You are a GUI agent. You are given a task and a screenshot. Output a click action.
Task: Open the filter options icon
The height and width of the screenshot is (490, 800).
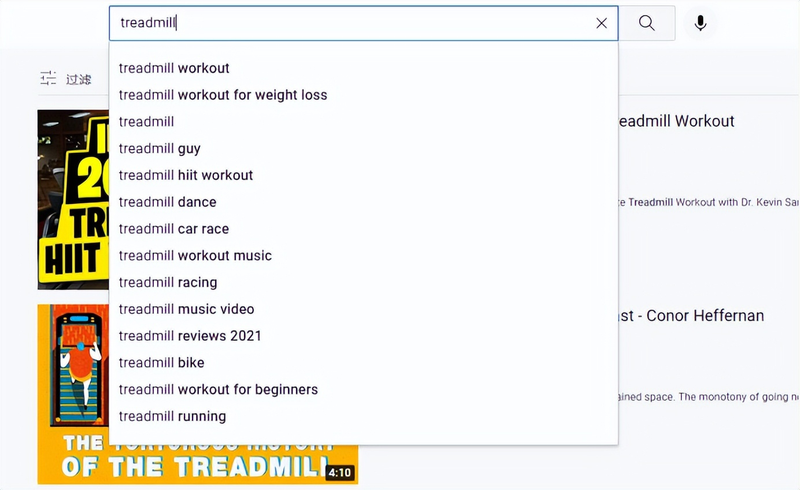click(49, 78)
